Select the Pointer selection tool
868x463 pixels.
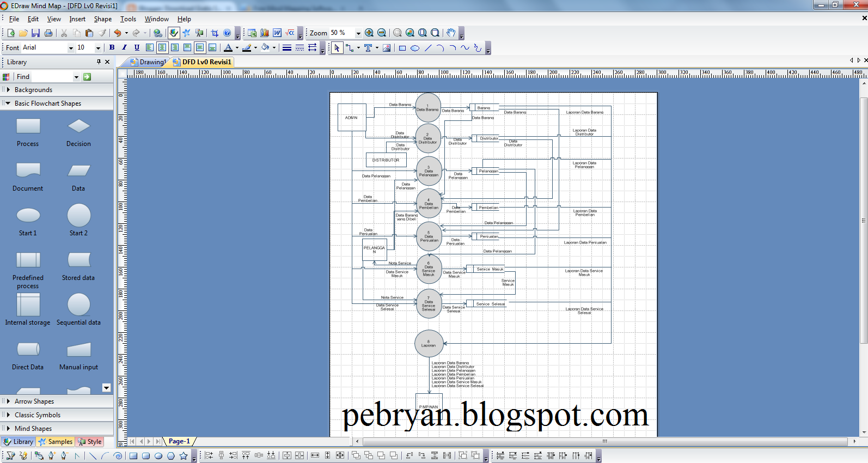337,48
